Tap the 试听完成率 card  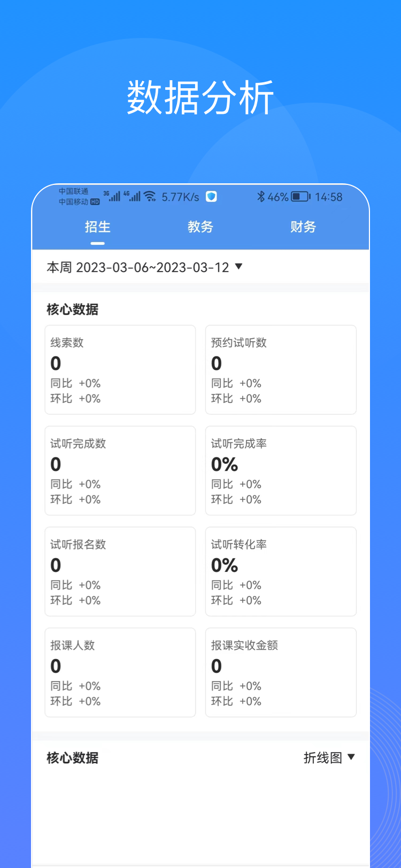pyautogui.click(x=281, y=470)
